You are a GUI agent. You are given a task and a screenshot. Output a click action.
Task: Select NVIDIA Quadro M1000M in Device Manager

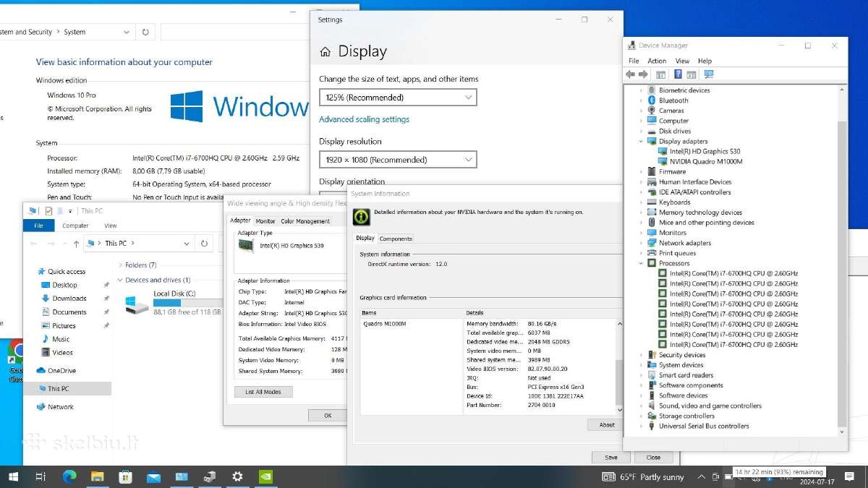click(x=706, y=162)
